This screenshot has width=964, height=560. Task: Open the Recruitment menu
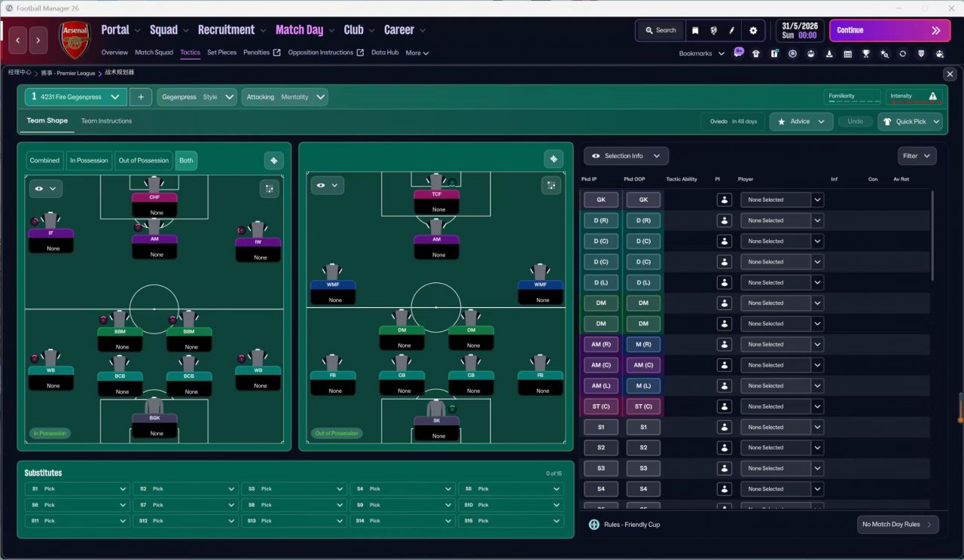point(232,30)
